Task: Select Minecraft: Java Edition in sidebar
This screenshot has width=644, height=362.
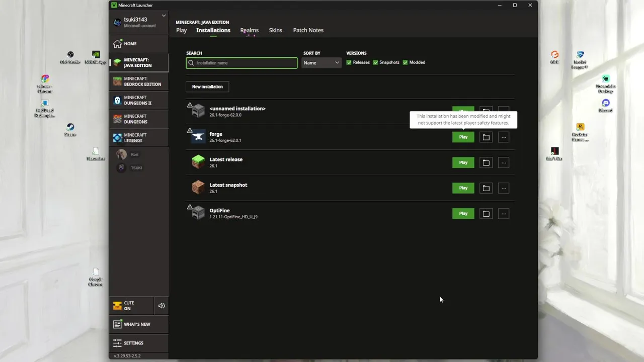Action: point(139,62)
